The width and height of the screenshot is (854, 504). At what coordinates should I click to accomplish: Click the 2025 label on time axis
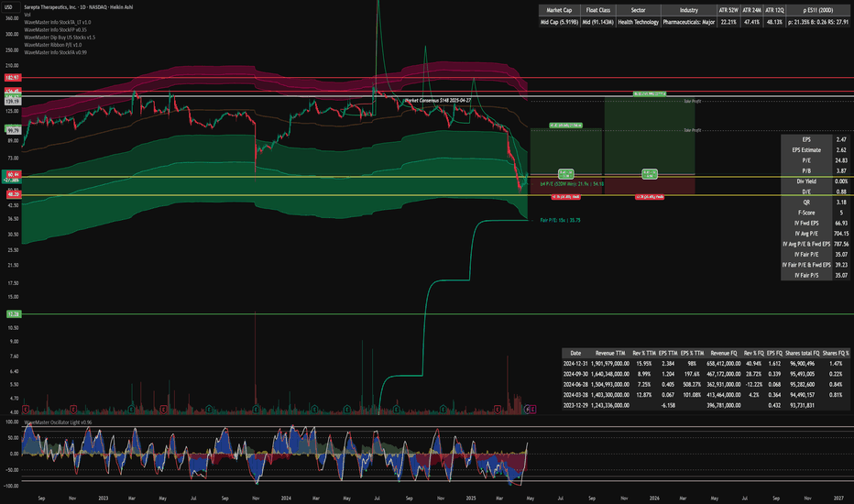click(x=471, y=498)
